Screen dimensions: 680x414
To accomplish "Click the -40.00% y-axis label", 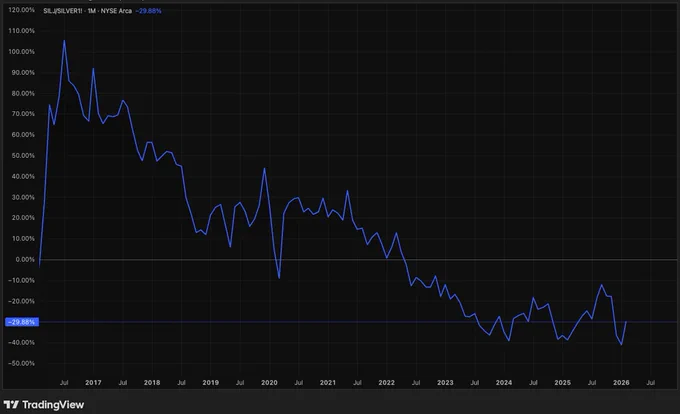I will [21, 342].
